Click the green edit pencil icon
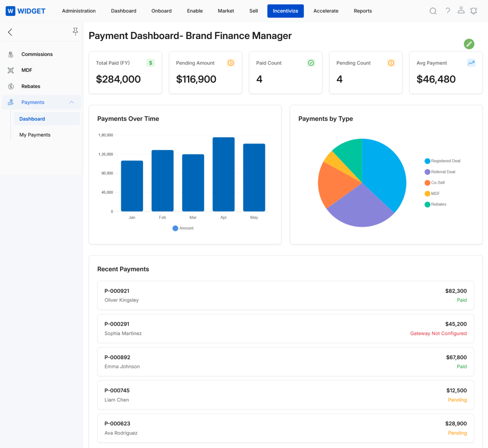The height and width of the screenshot is (448, 488). coord(469,44)
